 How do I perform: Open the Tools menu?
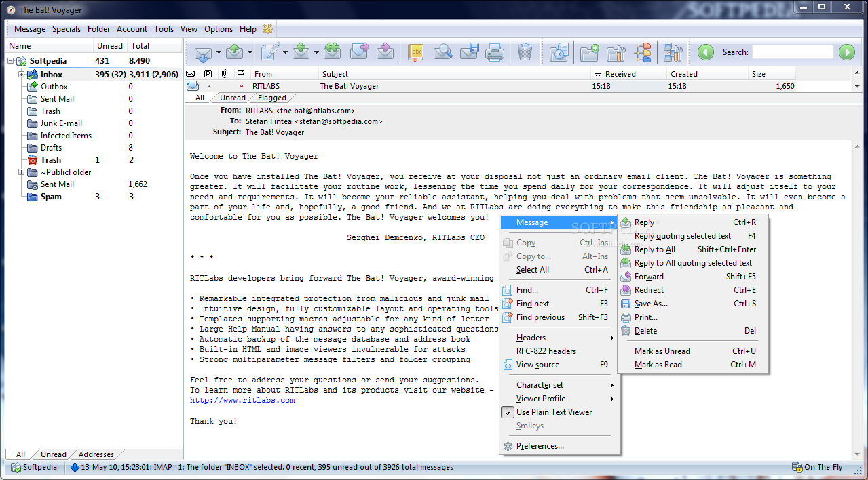[x=164, y=29]
